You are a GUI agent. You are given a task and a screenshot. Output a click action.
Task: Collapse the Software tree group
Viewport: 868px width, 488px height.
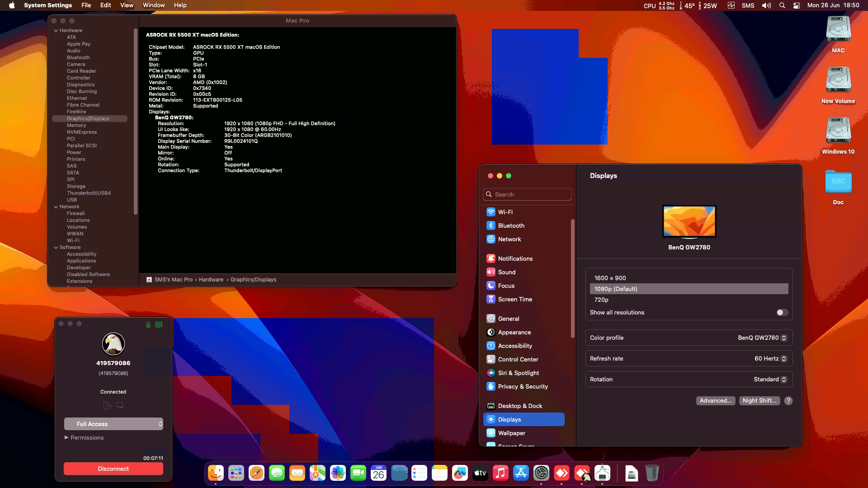click(x=56, y=247)
